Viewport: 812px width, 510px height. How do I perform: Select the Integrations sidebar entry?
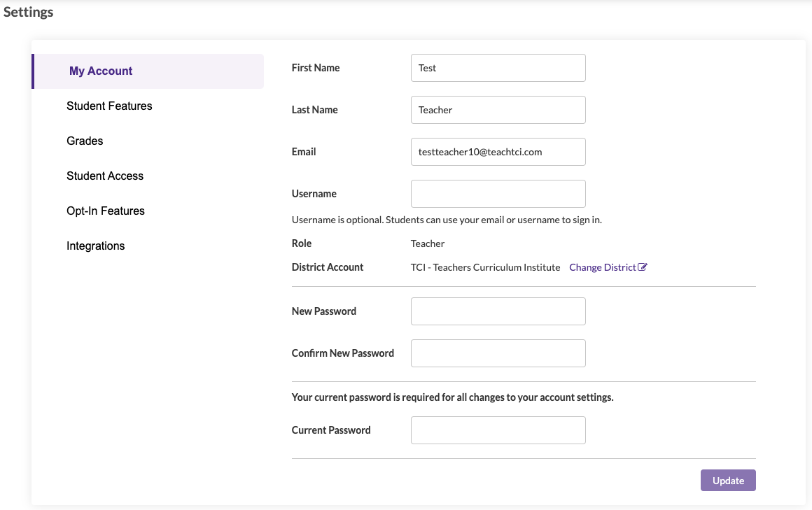[95, 246]
